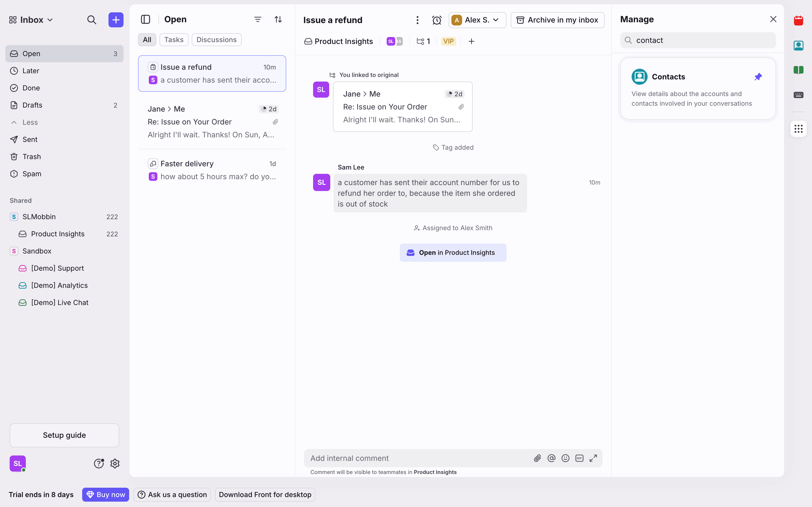Open the GIF picker icon

[x=579, y=458]
